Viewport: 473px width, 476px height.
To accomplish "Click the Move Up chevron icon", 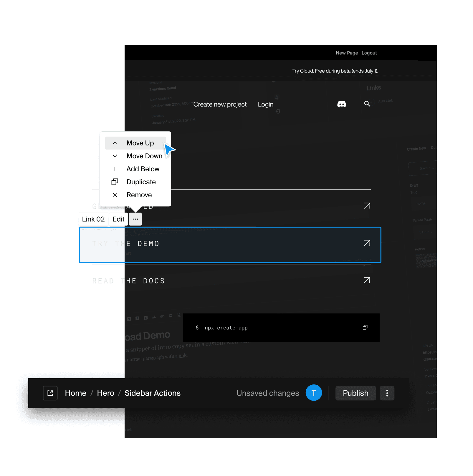I will 115,143.
